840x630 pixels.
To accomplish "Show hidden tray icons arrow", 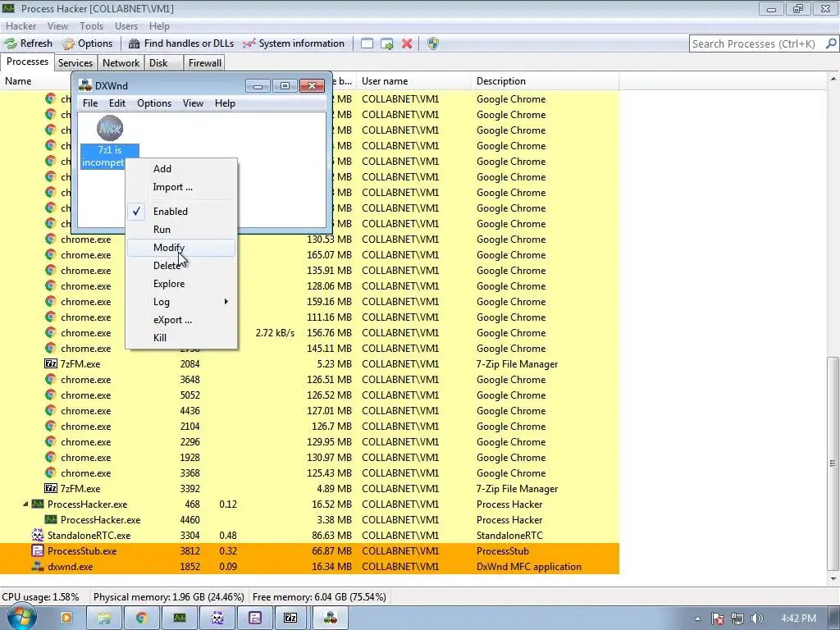I will [x=697, y=619].
